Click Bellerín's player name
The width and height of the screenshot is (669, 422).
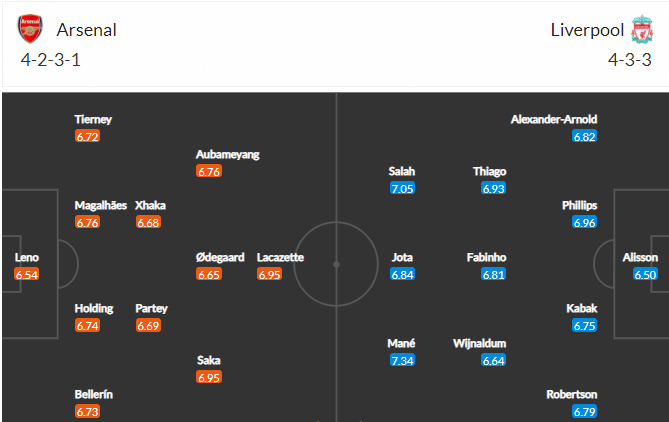point(93,395)
